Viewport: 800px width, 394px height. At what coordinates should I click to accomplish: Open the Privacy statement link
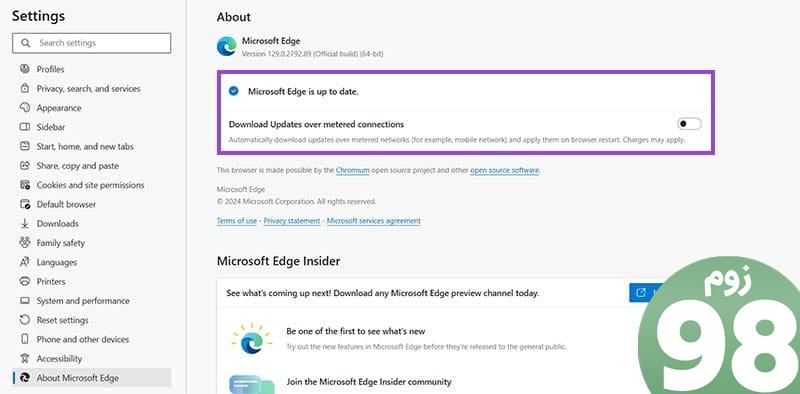click(x=292, y=221)
